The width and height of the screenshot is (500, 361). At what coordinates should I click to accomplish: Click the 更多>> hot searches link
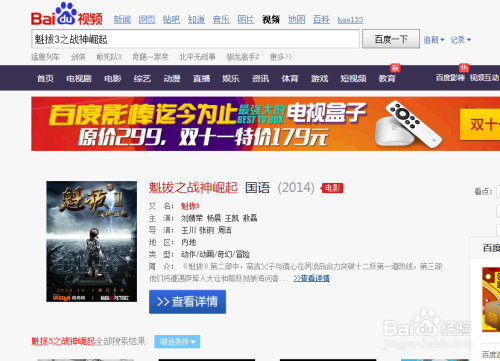281,57
